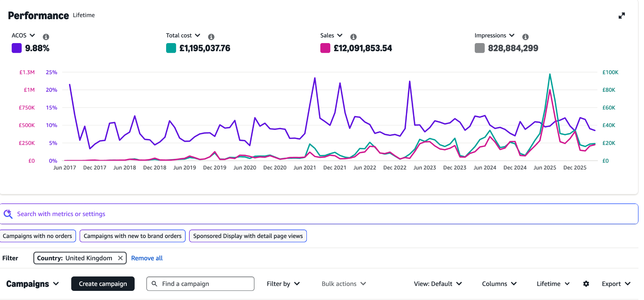The width and height of the screenshot is (644, 300).
Task: Open the Columns dropdown
Action: (x=499, y=284)
